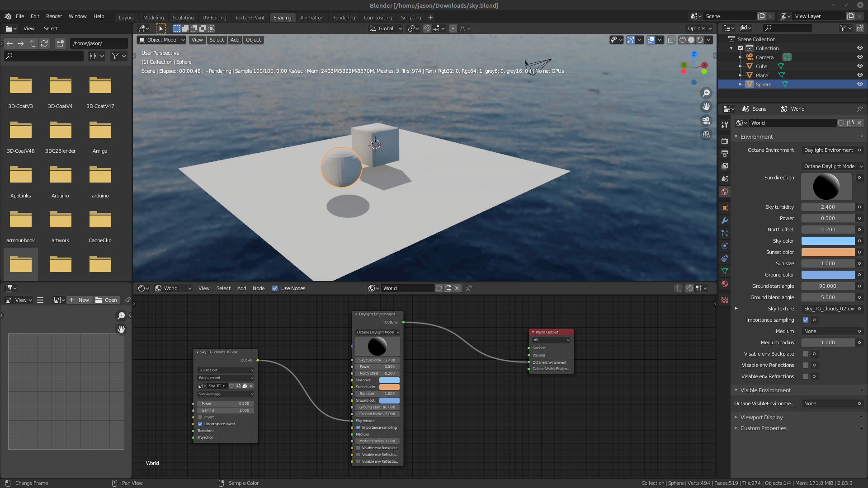868x488 pixels.
Task: Click the Sunset color swatch
Action: tap(828, 252)
